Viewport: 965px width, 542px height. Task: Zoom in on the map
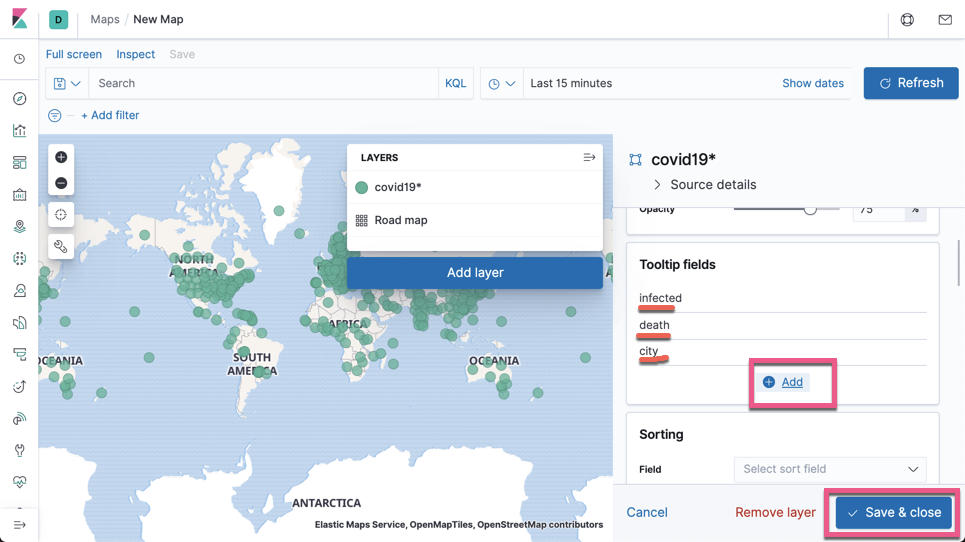tap(61, 157)
